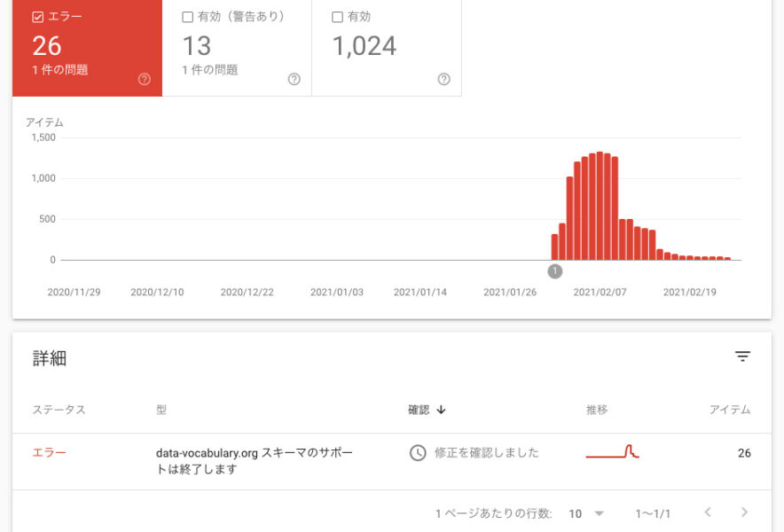The height and width of the screenshot is (532, 784).
Task: Open help icon on the エラー card
Action: coord(144,79)
